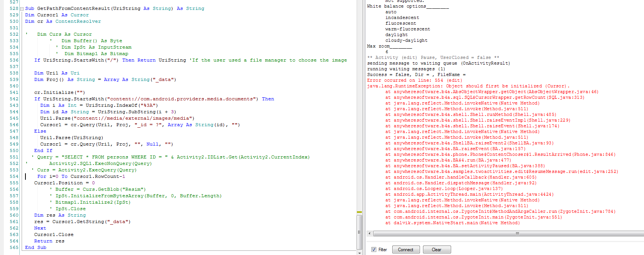This screenshot has height=255, width=644.
Task: Click 'running waiting messages (1)' log line
Action: [x=406, y=69]
